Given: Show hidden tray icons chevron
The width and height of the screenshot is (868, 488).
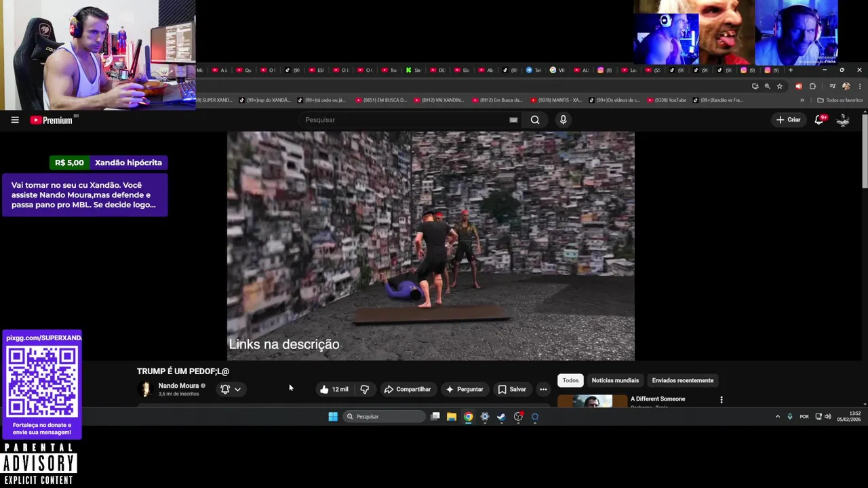Looking at the screenshot, I should [778, 417].
